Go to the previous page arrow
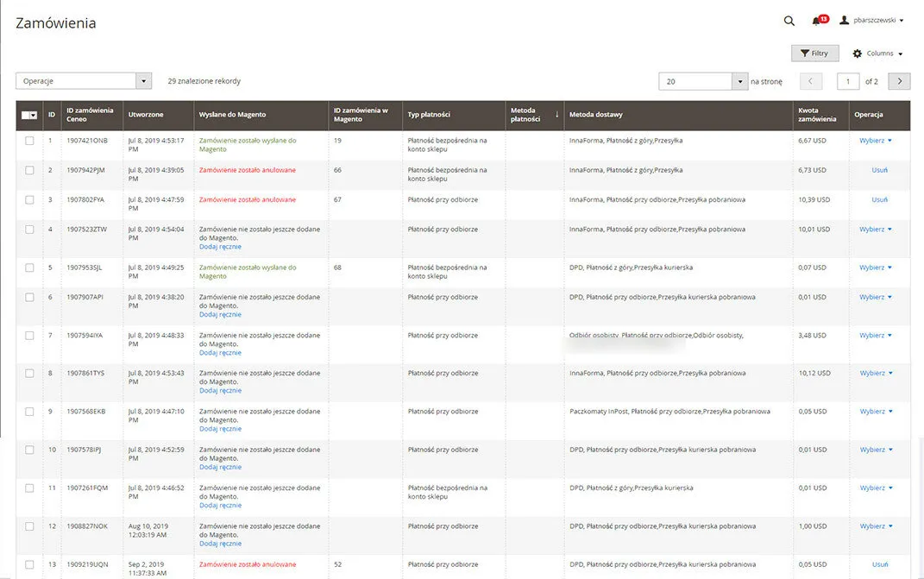 (x=811, y=81)
